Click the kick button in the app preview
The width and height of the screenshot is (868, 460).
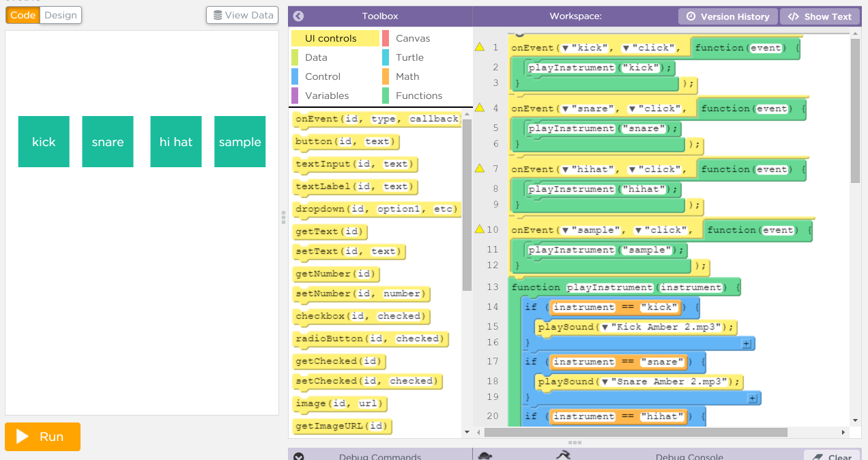pyautogui.click(x=44, y=141)
